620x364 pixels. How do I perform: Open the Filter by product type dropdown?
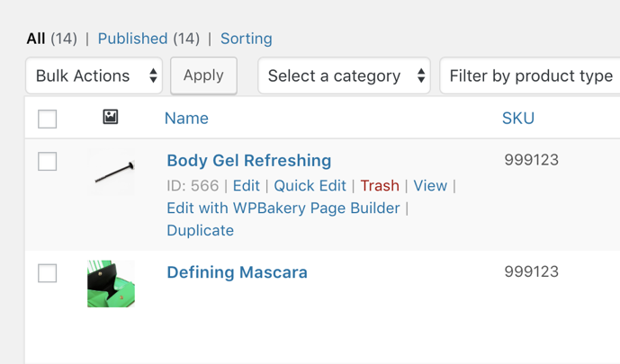click(x=530, y=75)
